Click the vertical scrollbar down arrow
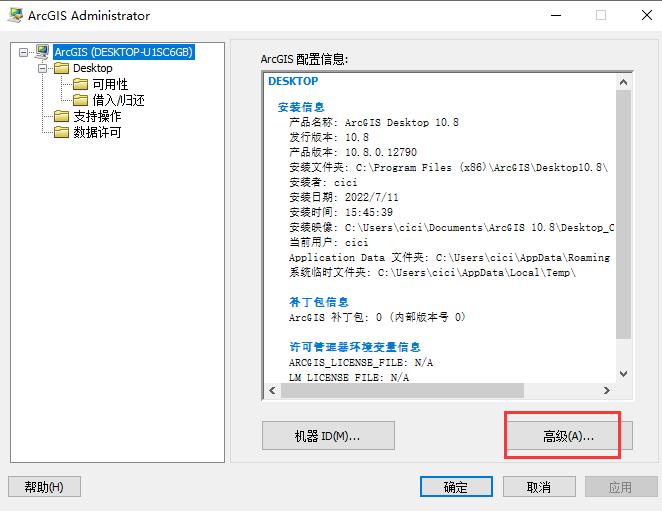The width and height of the screenshot is (662, 511). [623, 374]
